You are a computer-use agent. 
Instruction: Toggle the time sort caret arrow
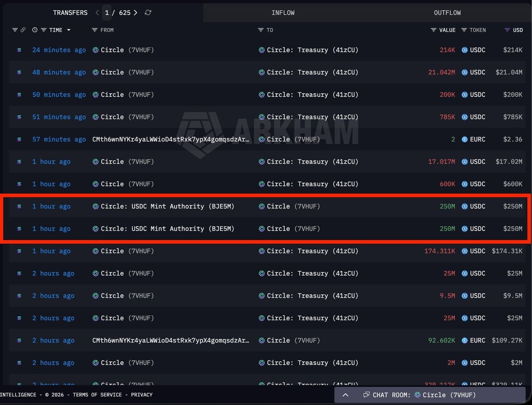click(x=68, y=30)
